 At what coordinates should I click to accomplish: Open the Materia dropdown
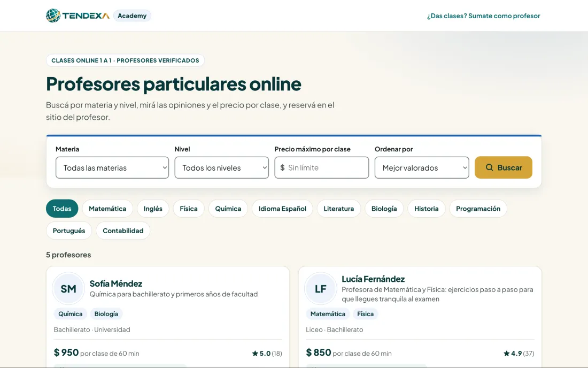[x=112, y=167]
